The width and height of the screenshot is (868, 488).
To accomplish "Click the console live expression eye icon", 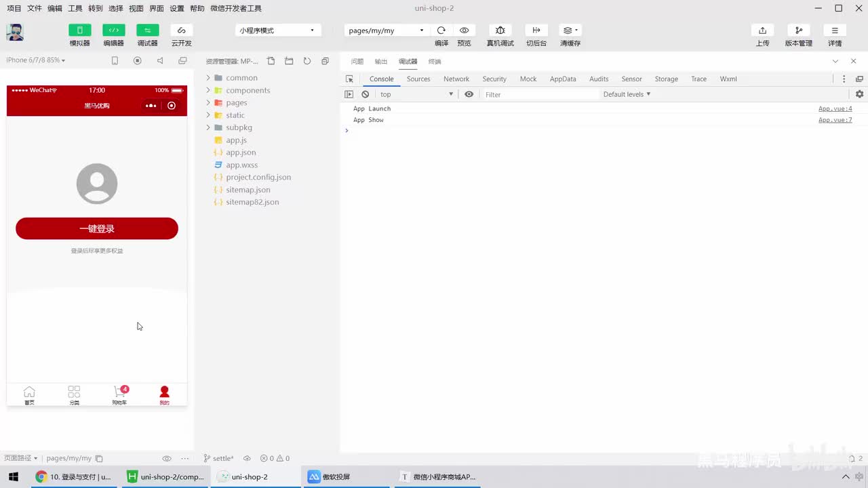I will (469, 94).
